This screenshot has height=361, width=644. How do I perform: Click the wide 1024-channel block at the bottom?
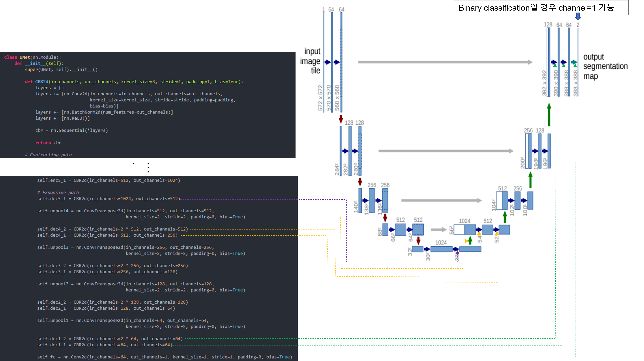(x=441, y=249)
